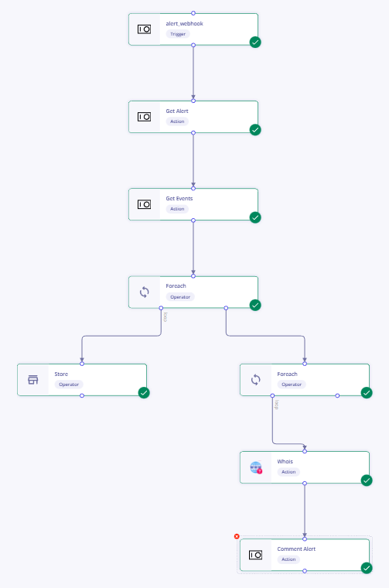Select the Get Alert node title
Screen dimensions: 389x588
click(177, 111)
